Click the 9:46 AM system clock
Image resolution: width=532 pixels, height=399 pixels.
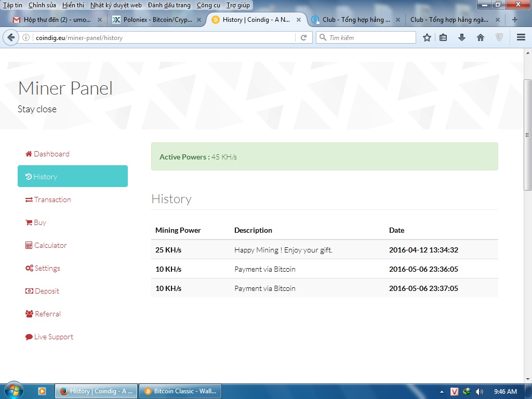[505, 392]
